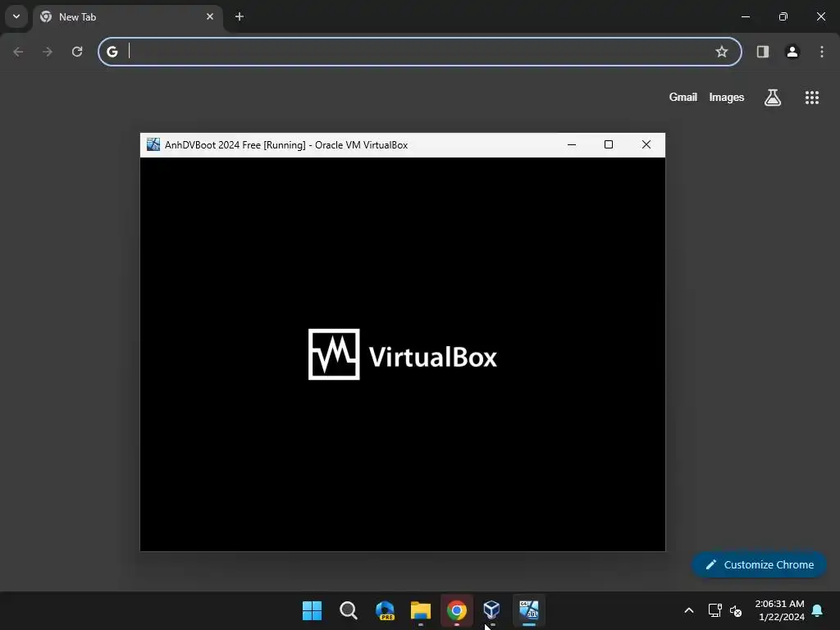
Task: Close the AnhDVBoot VirtualBox window
Action: tap(646, 144)
